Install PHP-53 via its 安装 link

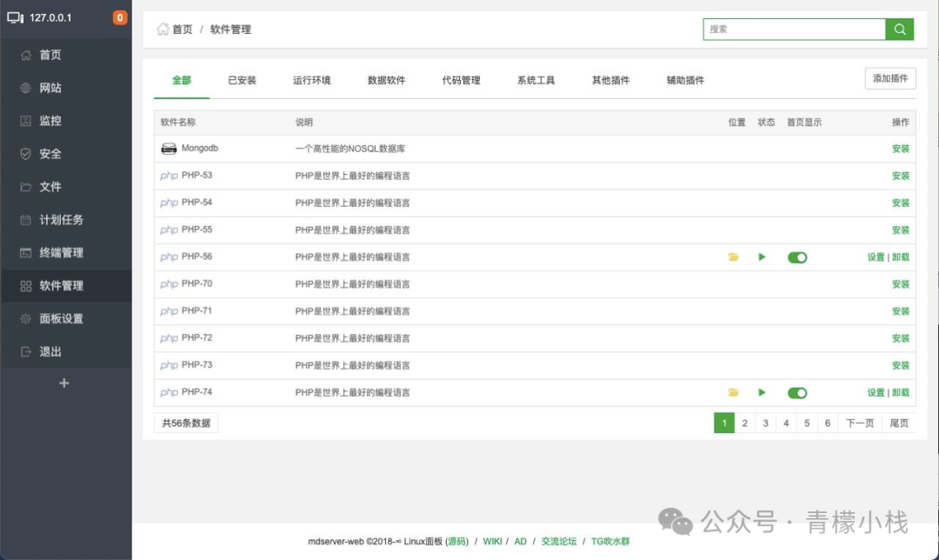coord(901,176)
